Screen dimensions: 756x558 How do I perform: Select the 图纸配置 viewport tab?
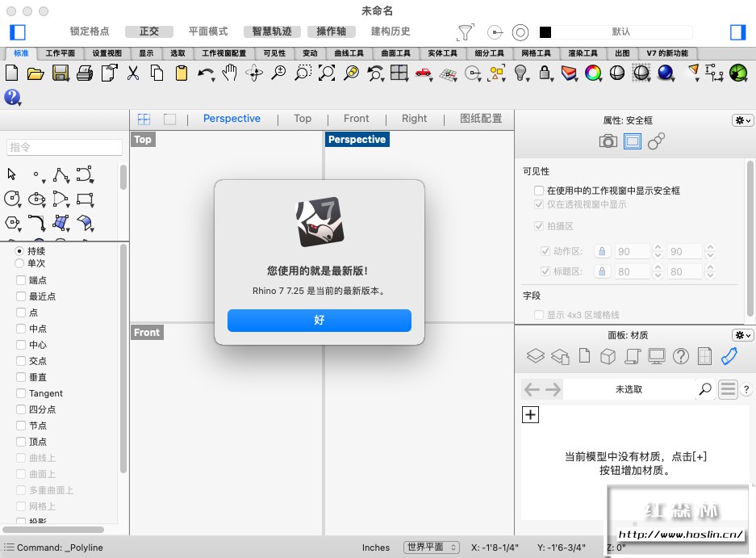(x=481, y=118)
